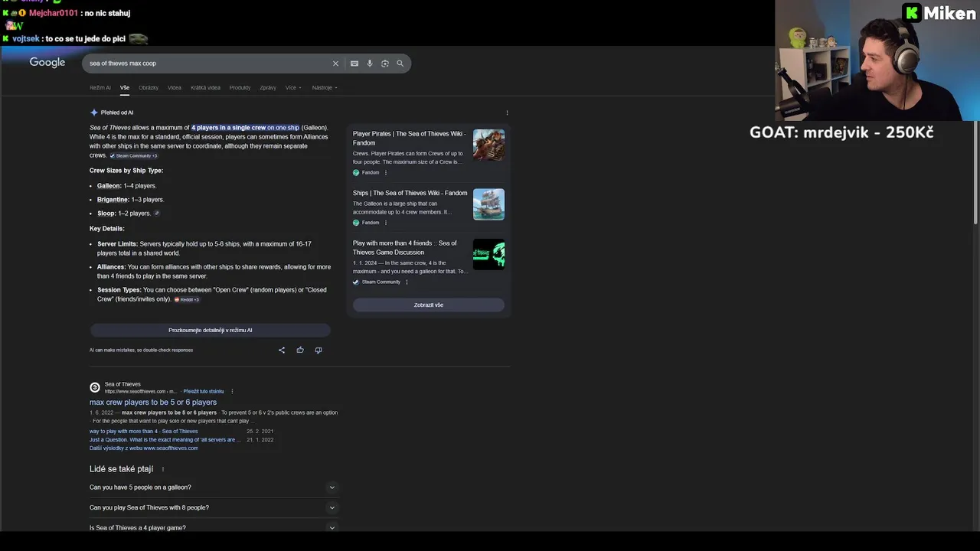The width and height of the screenshot is (980, 551).
Task: Click the Sea of Thieves site favicon
Action: [x=95, y=387]
